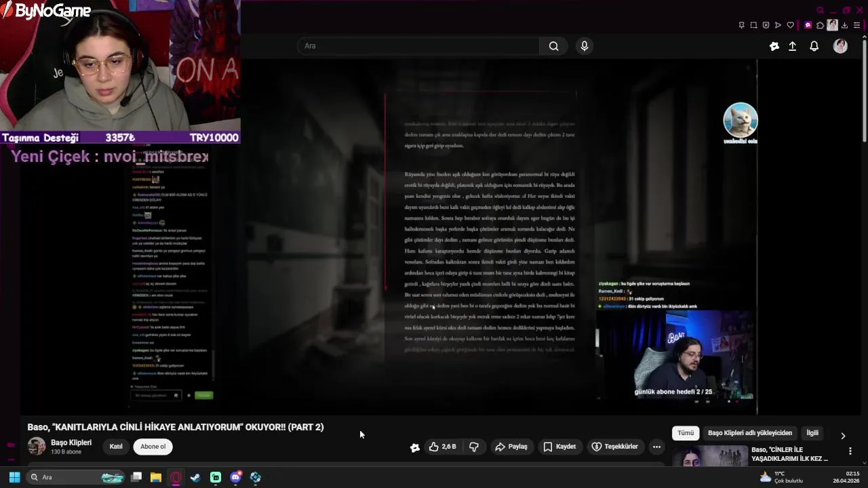Open the browser easy setup menu icon

[x=857, y=25]
